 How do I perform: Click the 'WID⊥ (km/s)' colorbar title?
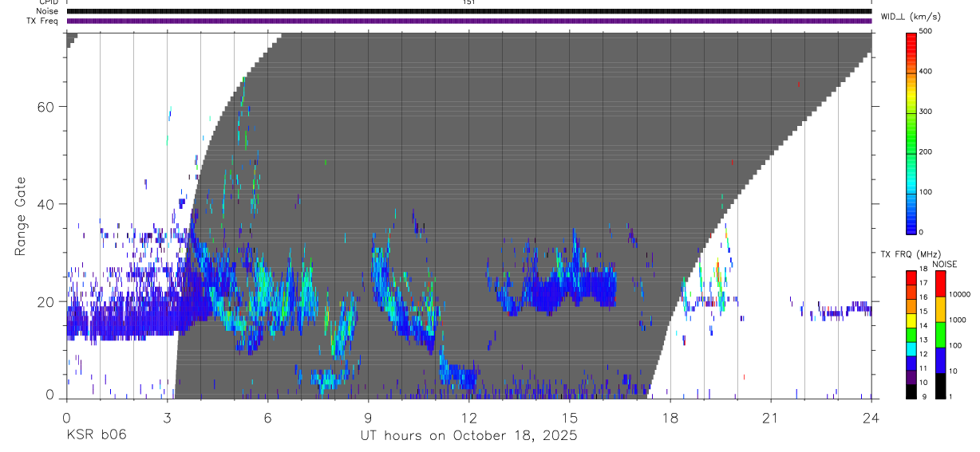pyautogui.click(x=911, y=16)
